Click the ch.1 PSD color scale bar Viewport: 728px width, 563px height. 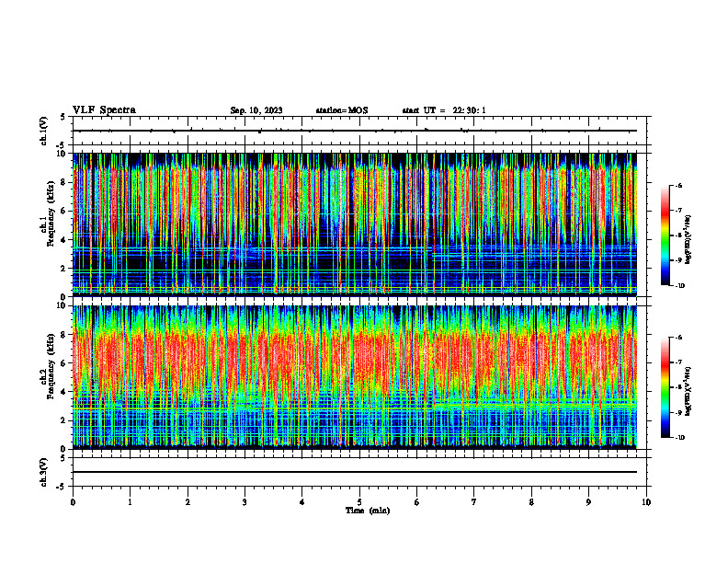(665, 236)
